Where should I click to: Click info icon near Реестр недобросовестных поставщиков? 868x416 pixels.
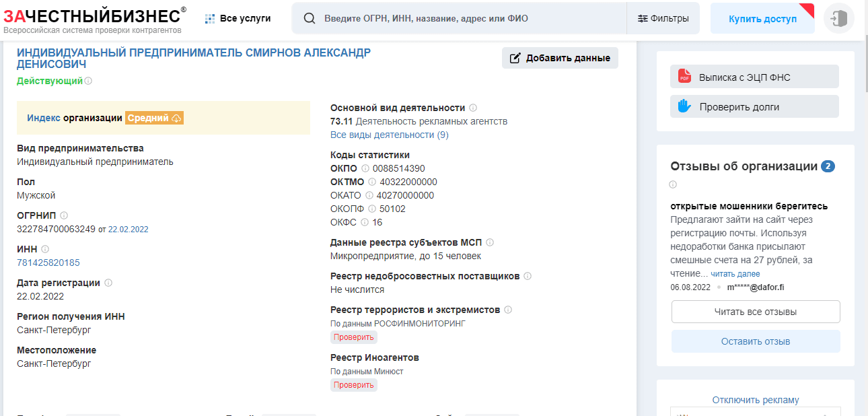(x=528, y=276)
